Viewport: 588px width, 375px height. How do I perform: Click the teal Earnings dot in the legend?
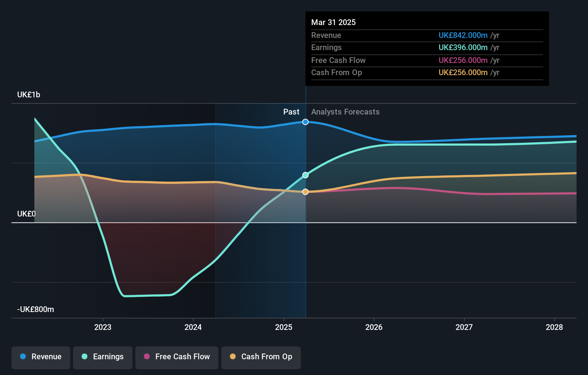[x=84, y=357]
